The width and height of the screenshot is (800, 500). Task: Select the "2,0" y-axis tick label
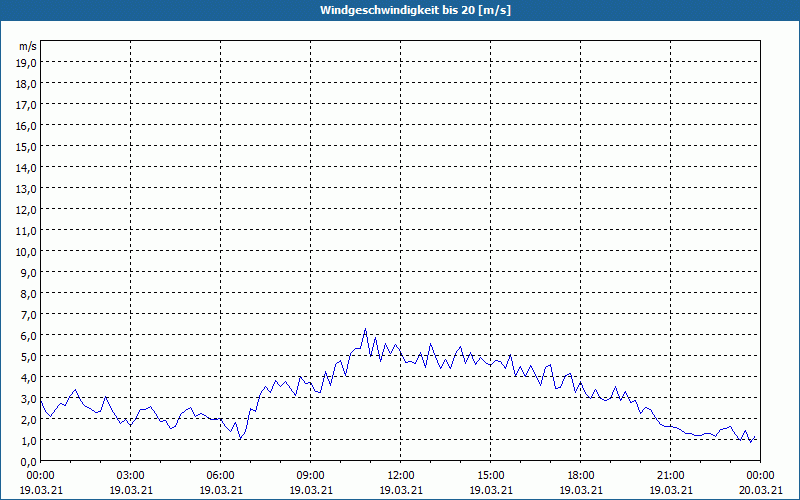click(x=30, y=419)
